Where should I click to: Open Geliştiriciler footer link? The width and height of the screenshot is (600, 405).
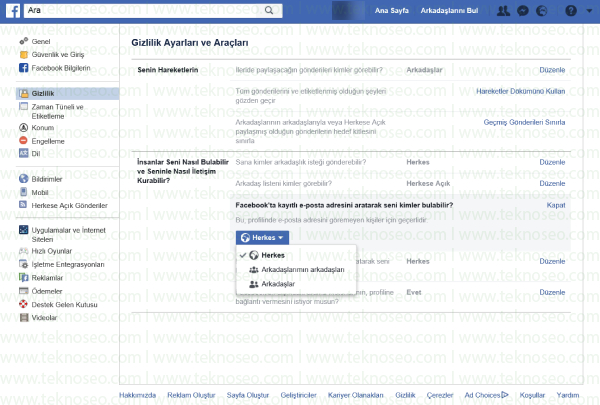[298, 395]
